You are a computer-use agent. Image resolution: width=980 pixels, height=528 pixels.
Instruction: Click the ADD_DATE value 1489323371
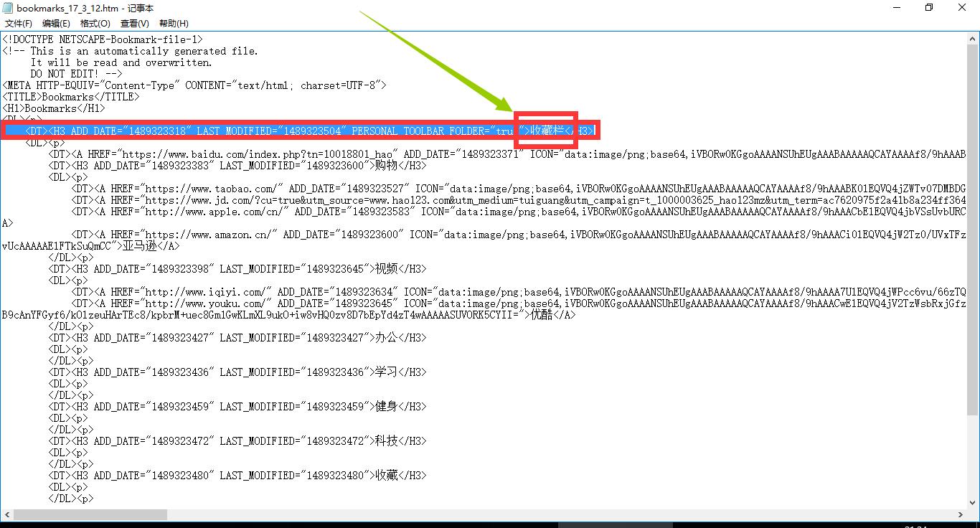coord(491,154)
